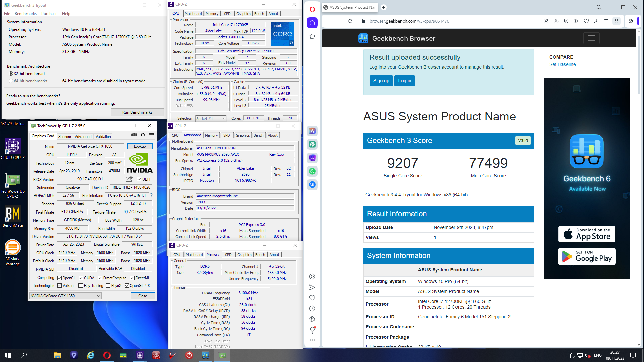Select 32-bit benchmarks radio option
Screen dimensions: 644x362
point(11,74)
